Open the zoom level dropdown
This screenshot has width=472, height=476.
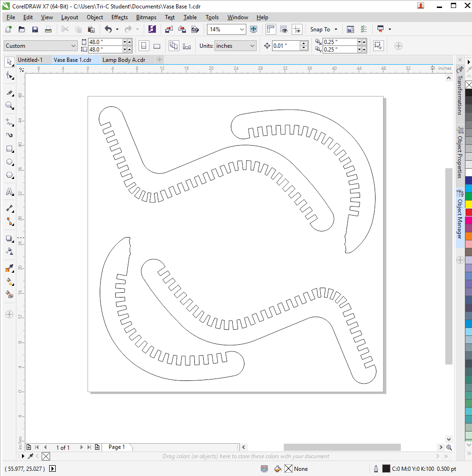click(x=242, y=30)
